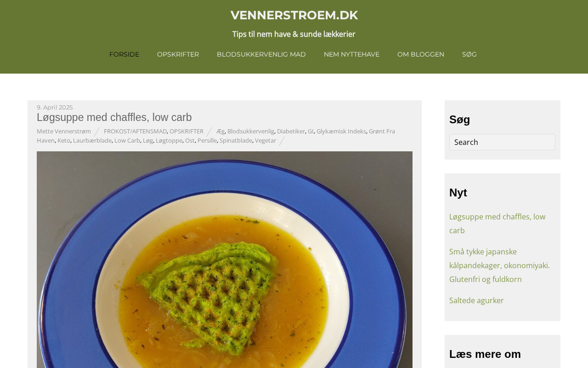Click author link Mette Vennerstrøm
The image size is (588, 368).
[x=64, y=131]
